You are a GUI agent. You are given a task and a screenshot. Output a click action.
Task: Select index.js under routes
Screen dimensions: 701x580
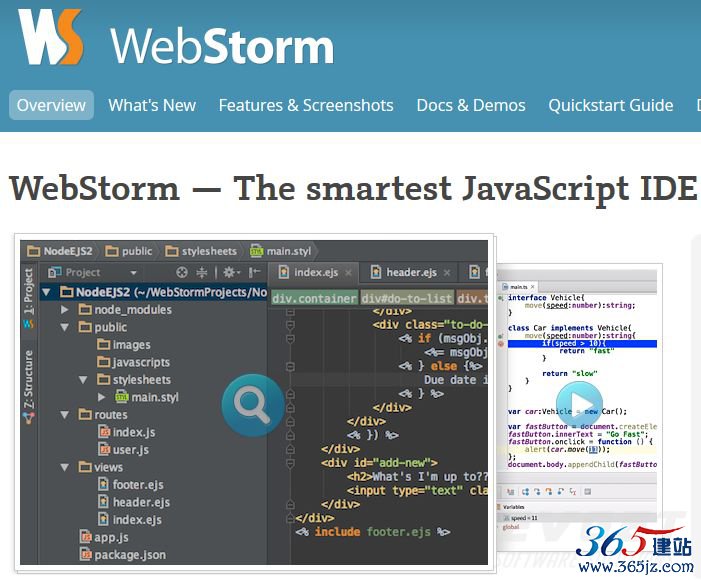pyautogui.click(x=127, y=432)
